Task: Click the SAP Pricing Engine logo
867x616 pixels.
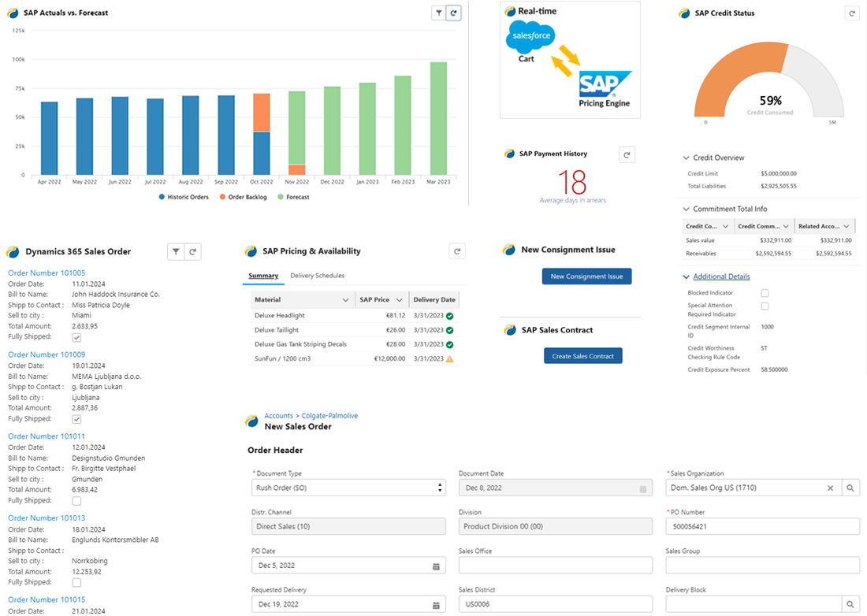Action: click(x=605, y=84)
